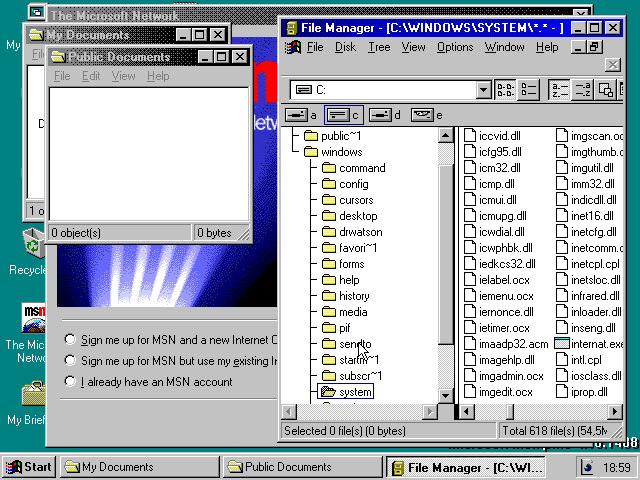Click the tray icon beside the clock
This screenshot has height=480, width=640.
(x=587, y=467)
